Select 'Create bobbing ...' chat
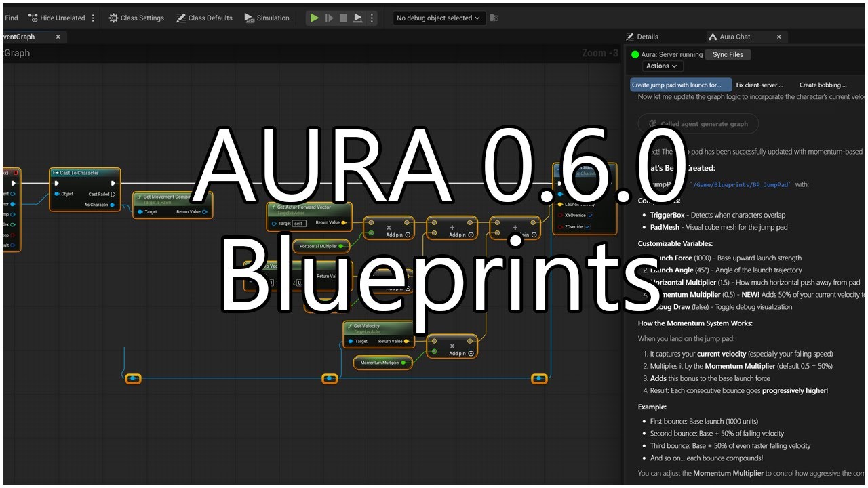The image size is (868, 488). [823, 85]
